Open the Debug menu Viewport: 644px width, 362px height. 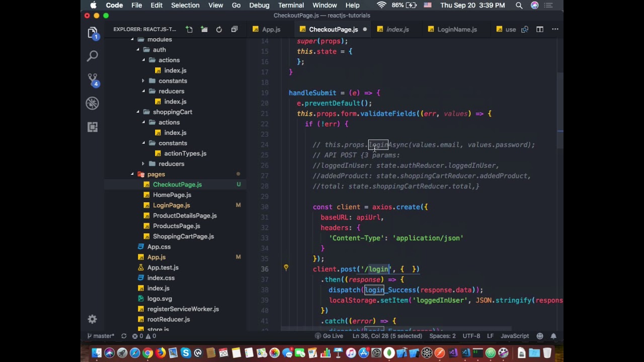[259, 5]
